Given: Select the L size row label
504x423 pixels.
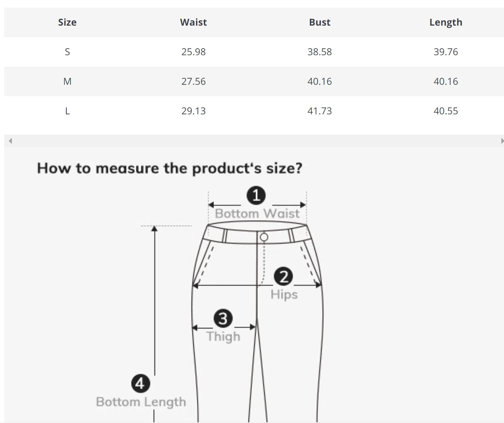Looking at the screenshot, I should pyautogui.click(x=67, y=111).
